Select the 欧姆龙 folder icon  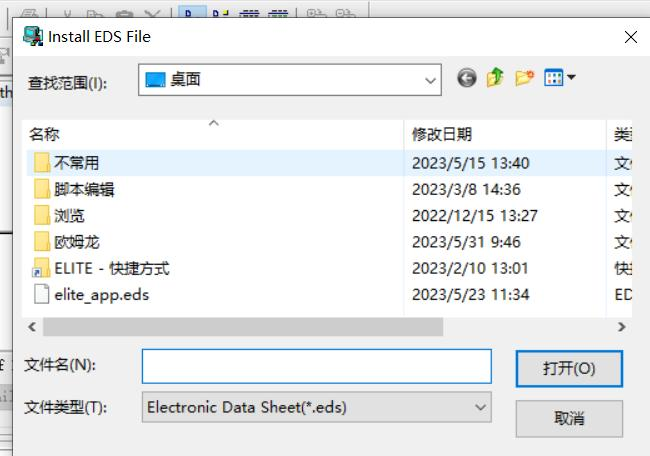tap(41, 241)
